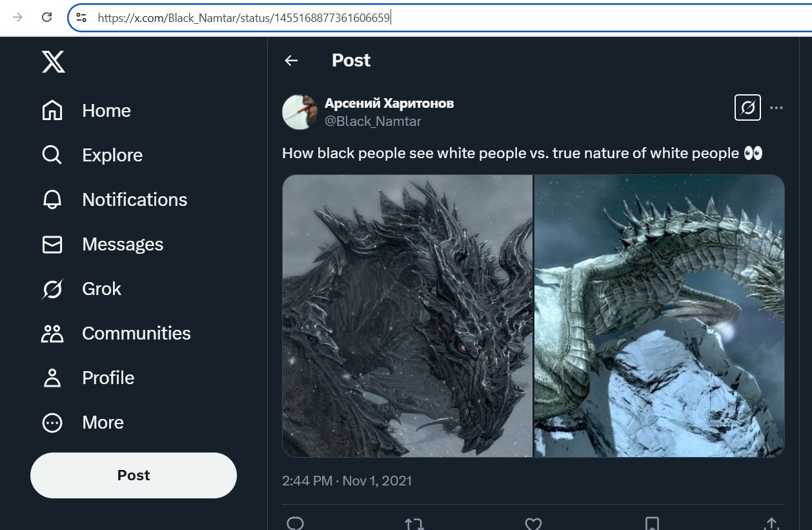Click the author's profile avatar
Screen dimensions: 812x530
pyautogui.click(x=299, y=112)
